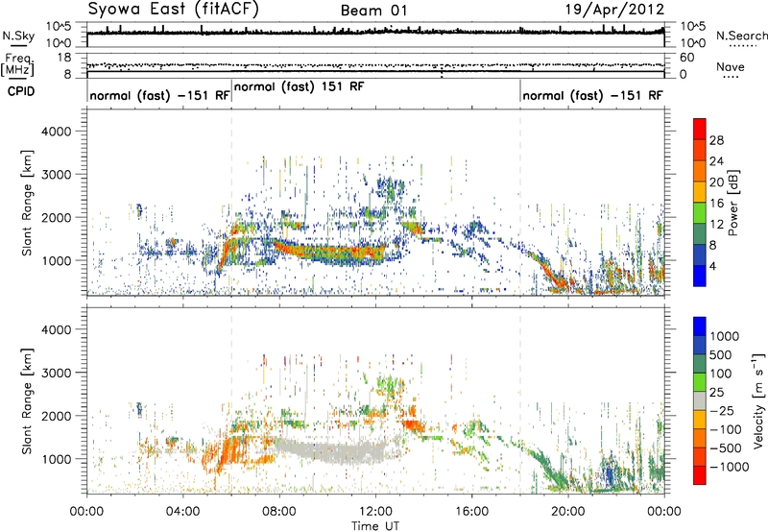Click the 'normal (fast) 151 RF' label
Viewport: 768px width, 532px height.
tap(300, 86)
